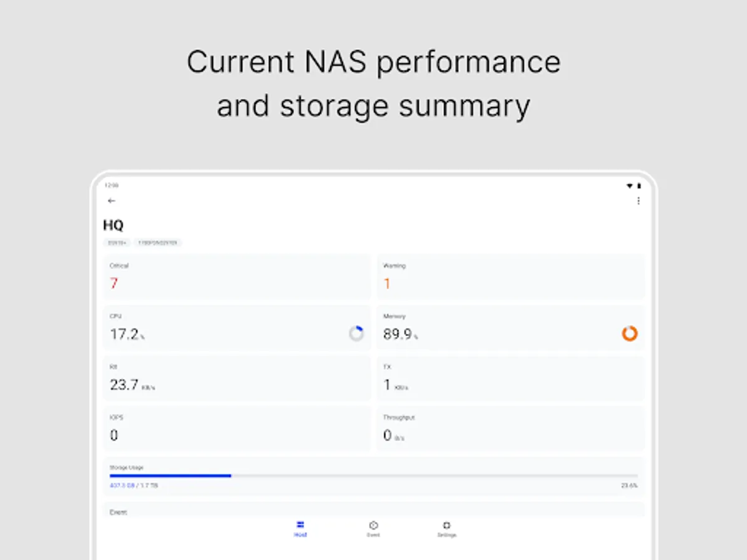Tap the Storage Usage progress bar

374,475
